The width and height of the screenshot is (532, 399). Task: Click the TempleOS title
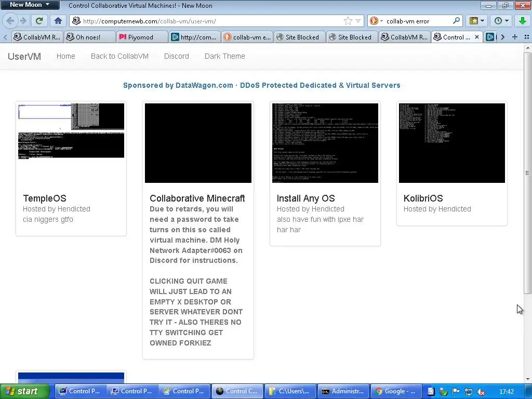[45, 198]
